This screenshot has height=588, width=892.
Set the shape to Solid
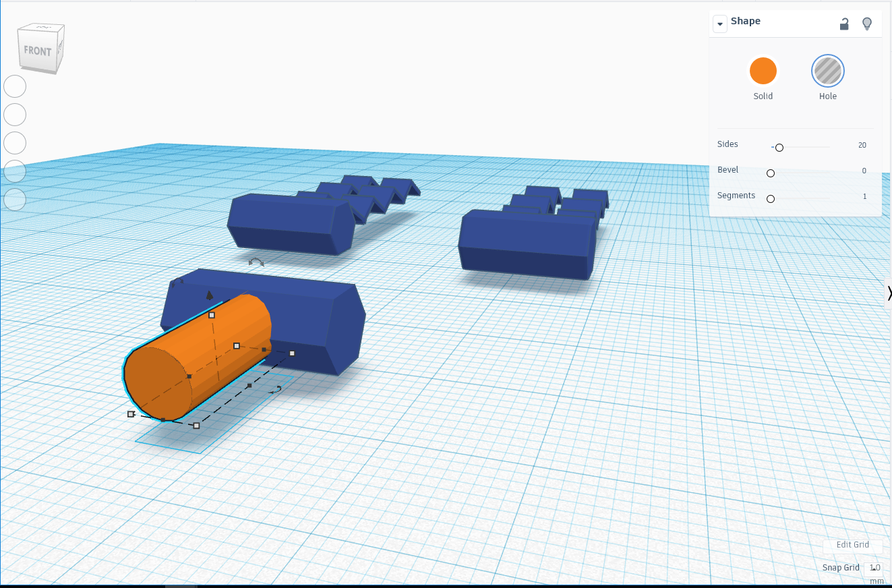click(763, 71)
